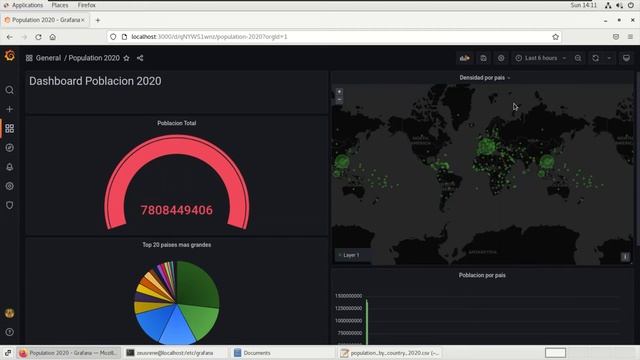Open the dashboards grid icon beside General
640x360 pixels.
(29, 58)
